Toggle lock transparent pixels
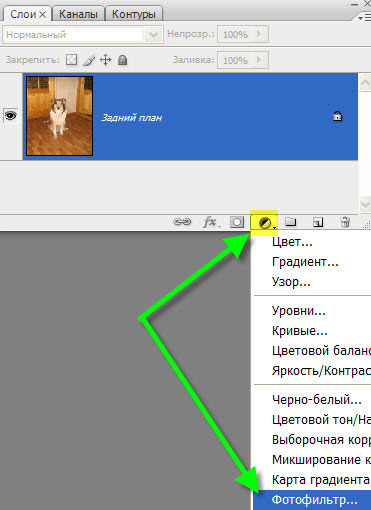Image resolution: width=371 pixels, height=510 pixels. tap(71, 60)
